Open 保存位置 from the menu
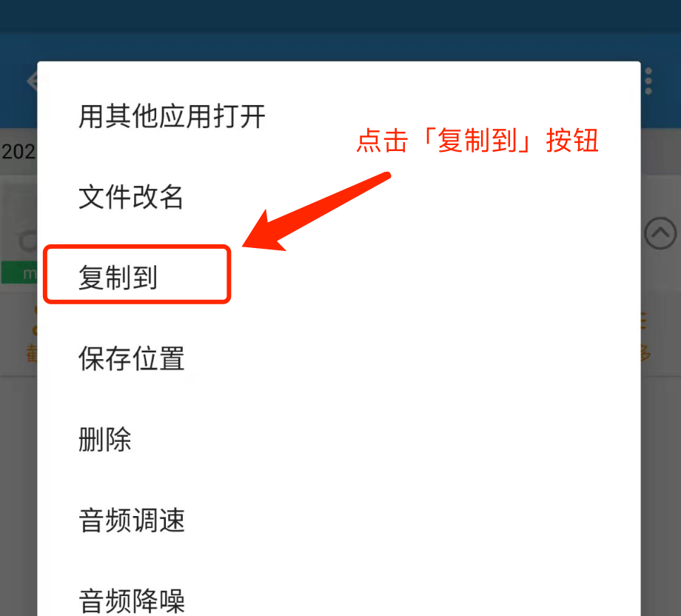 (131, 358)
